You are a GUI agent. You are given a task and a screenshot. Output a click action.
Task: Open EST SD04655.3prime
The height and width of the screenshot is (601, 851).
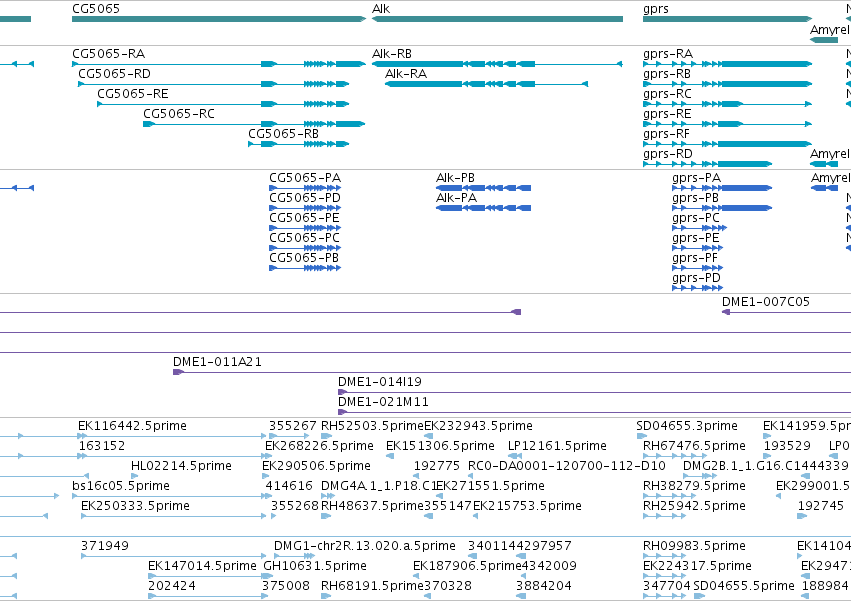pos(687,426)
